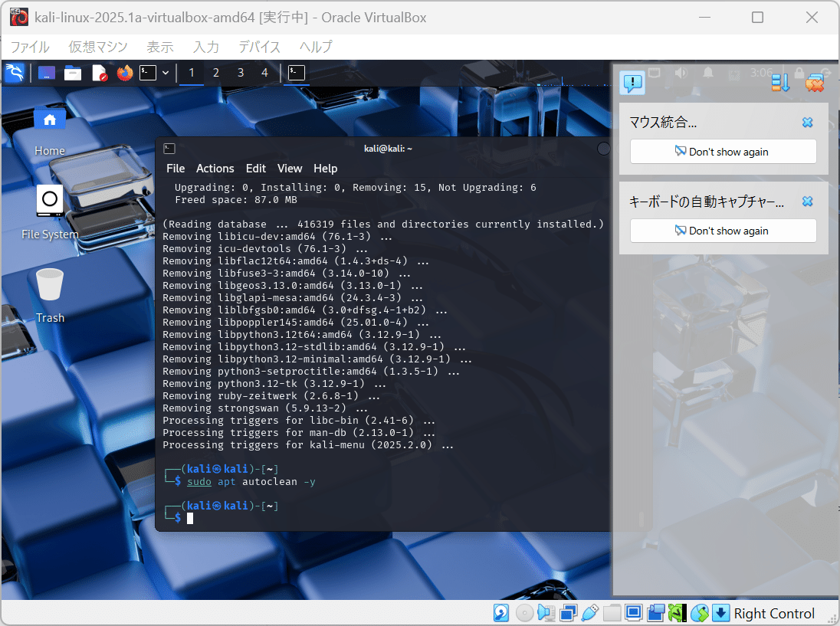The width and height of the screenshot is (840, 626).
Task: Open VirtualBox 仮想マシン menu
Action: tap(98, 48)
